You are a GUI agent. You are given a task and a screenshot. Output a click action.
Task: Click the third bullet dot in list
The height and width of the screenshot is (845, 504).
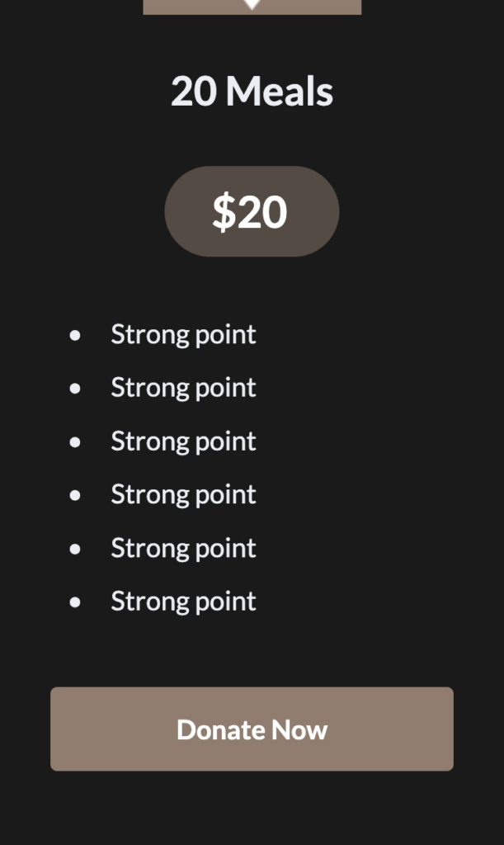pyautogui.click(x=76, y=442)
